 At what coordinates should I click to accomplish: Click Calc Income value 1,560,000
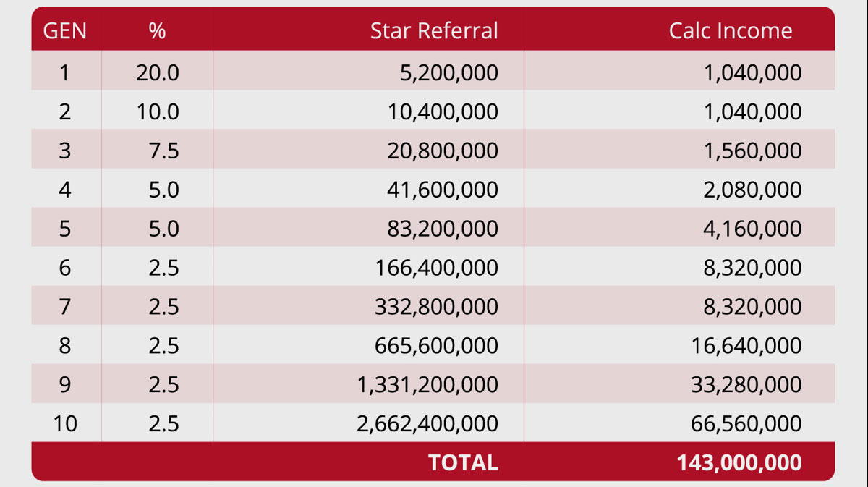pyautogui.click(x=752, y=151)
